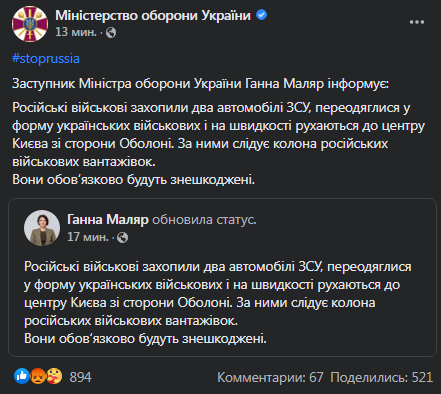The height and width of the screenshot is (394, 441).
Task: Show the list of 894 reactions
Action: point(80,377)
